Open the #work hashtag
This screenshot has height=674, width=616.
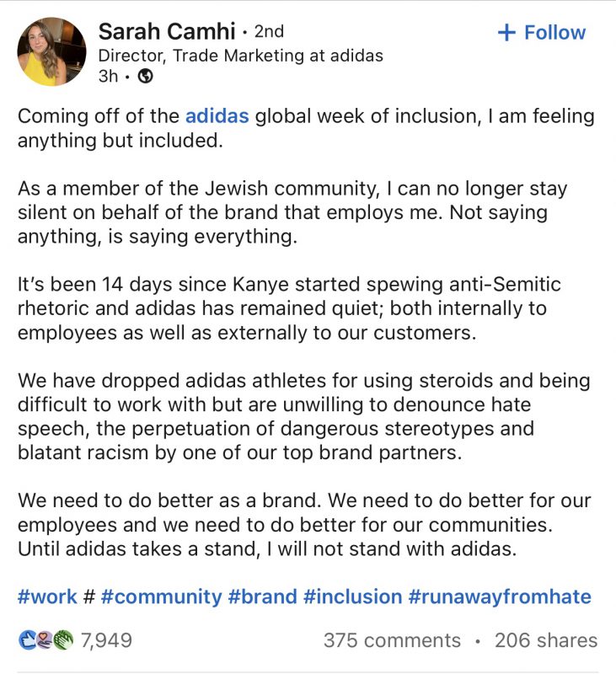(47, 596)
